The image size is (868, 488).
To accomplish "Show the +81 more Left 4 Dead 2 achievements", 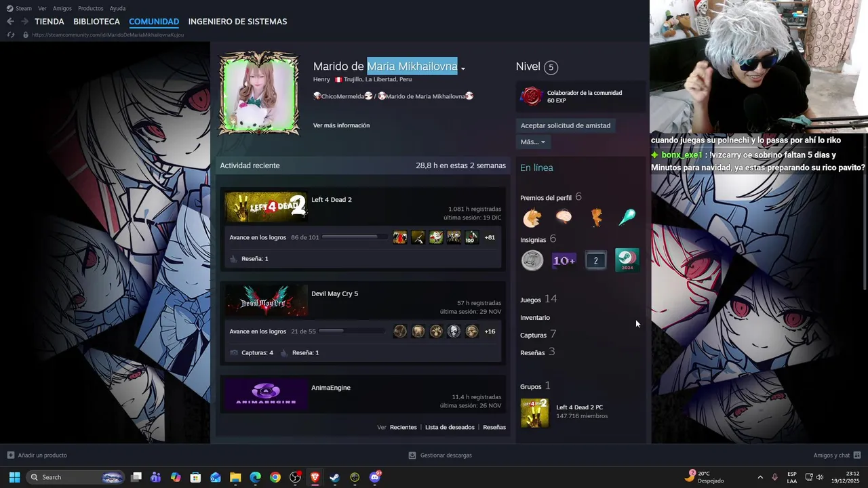I will point(490,237).
